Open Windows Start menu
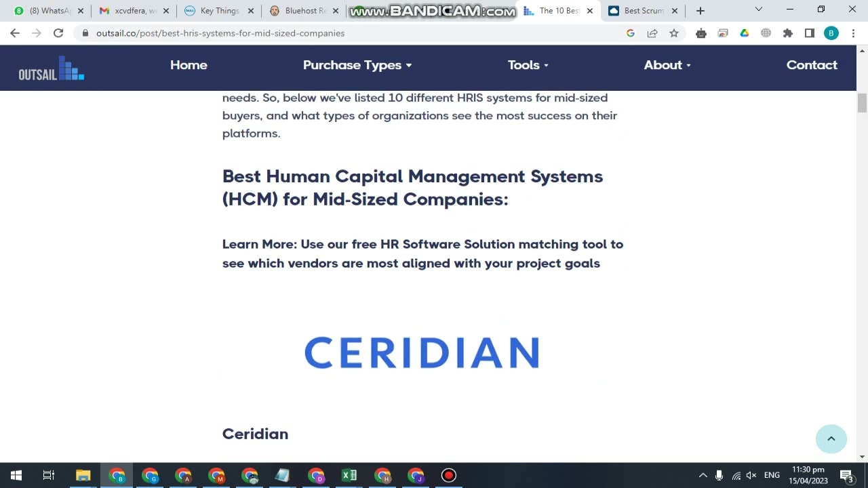868x488 pixels. [x=16, y=475]
